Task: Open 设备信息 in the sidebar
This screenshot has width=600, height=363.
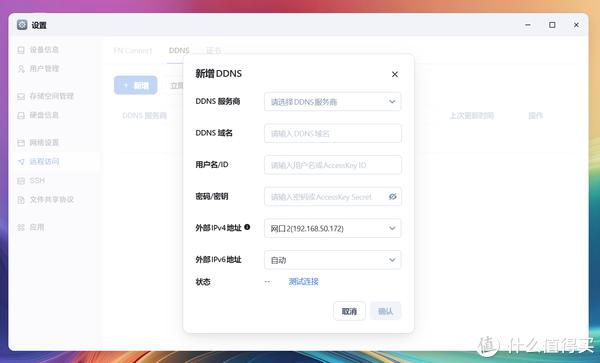Action: click(44, 50)
